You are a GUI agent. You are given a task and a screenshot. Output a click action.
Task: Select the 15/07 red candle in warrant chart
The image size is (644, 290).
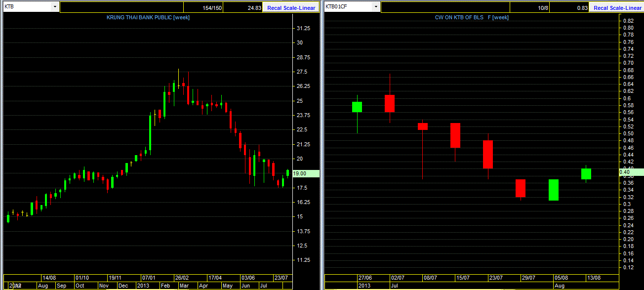pos(455,135)
